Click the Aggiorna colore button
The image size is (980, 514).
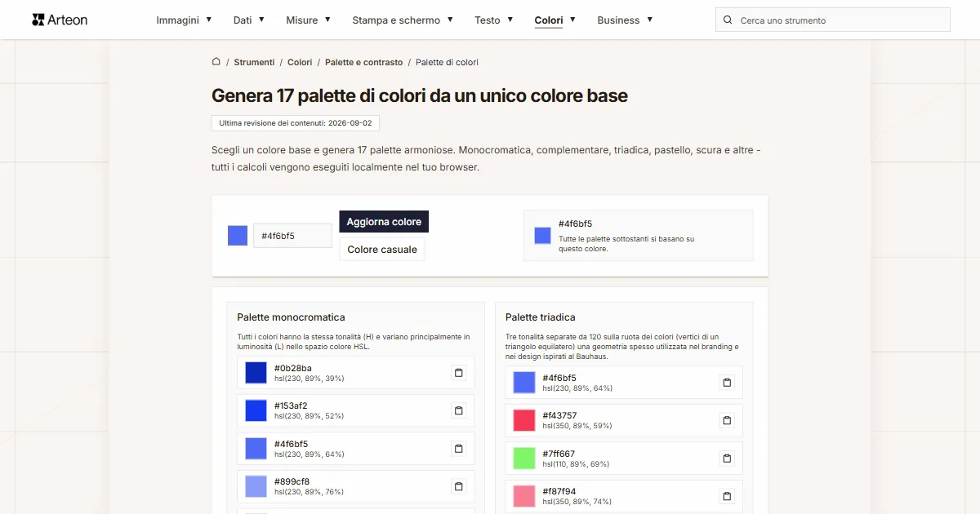tap(384, 222)
